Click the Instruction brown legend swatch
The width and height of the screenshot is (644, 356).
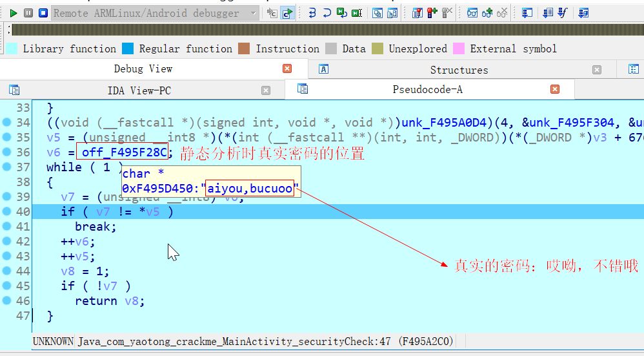coord(244,48)
